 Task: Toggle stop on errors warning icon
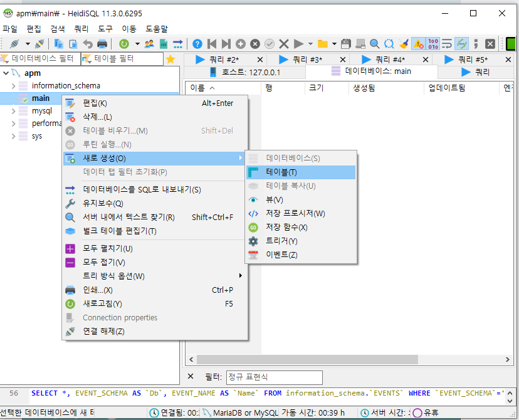click(418, 44)
